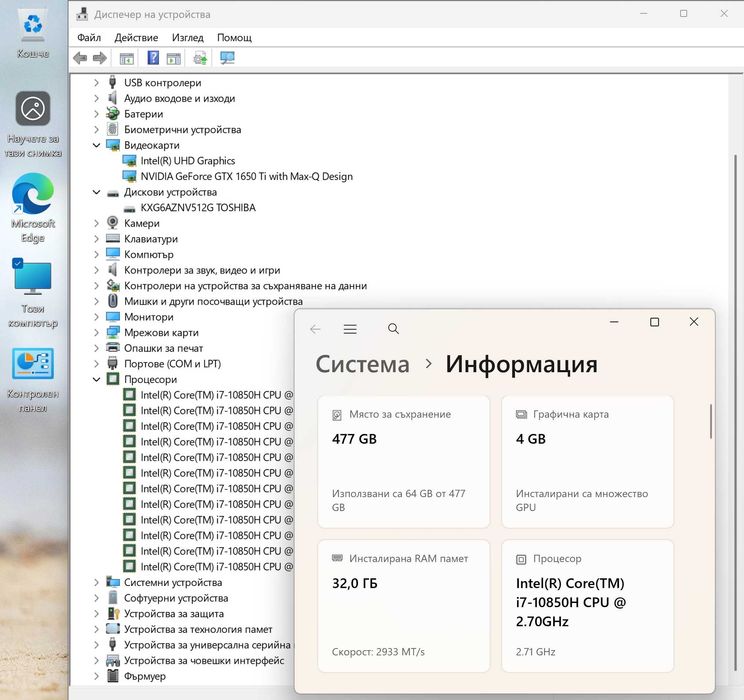Open the Контролен панел desktop icon
744x700 pixels.
33,380
